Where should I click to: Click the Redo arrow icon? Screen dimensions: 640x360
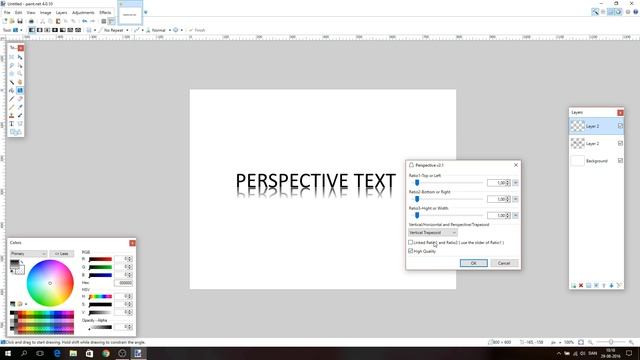93,21
